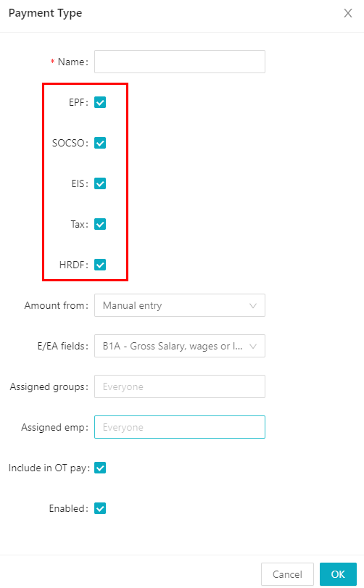The width and height of the screenshot is (364, 588).
Task: Toggle the HRDF checkbox off
Action: [x=100, y=265]
